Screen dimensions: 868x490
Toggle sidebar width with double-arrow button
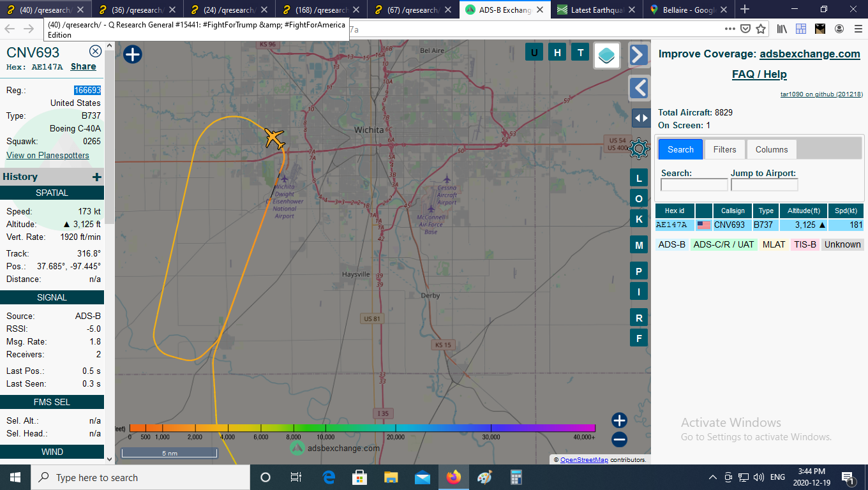[641, 118]
